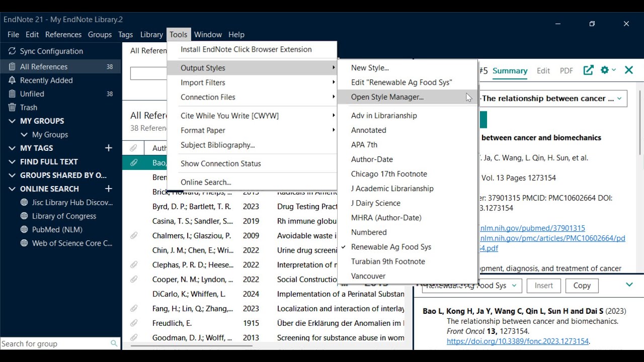Open the File menu
Viewport: 644px width, 362px height.
tap(13, 35)
